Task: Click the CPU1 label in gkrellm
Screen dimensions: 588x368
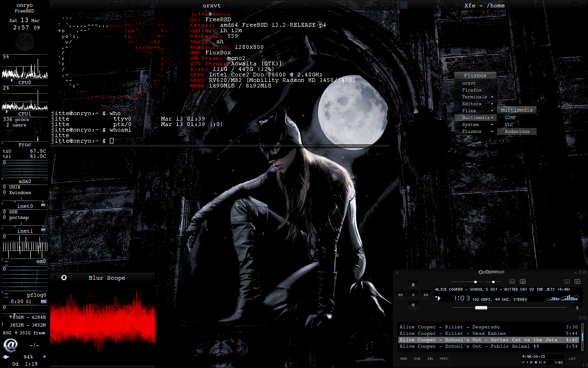Action: pos(25,114)
